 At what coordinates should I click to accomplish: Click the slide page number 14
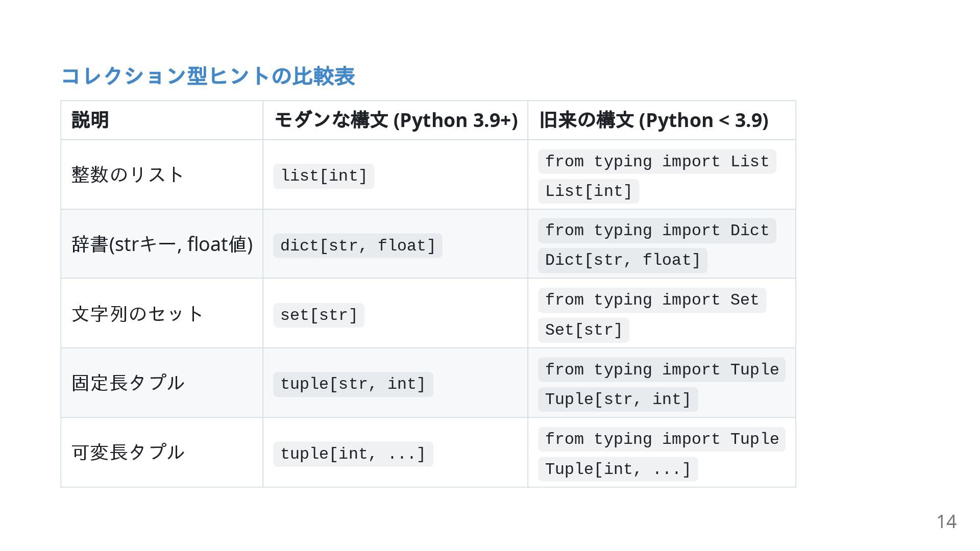946,522
